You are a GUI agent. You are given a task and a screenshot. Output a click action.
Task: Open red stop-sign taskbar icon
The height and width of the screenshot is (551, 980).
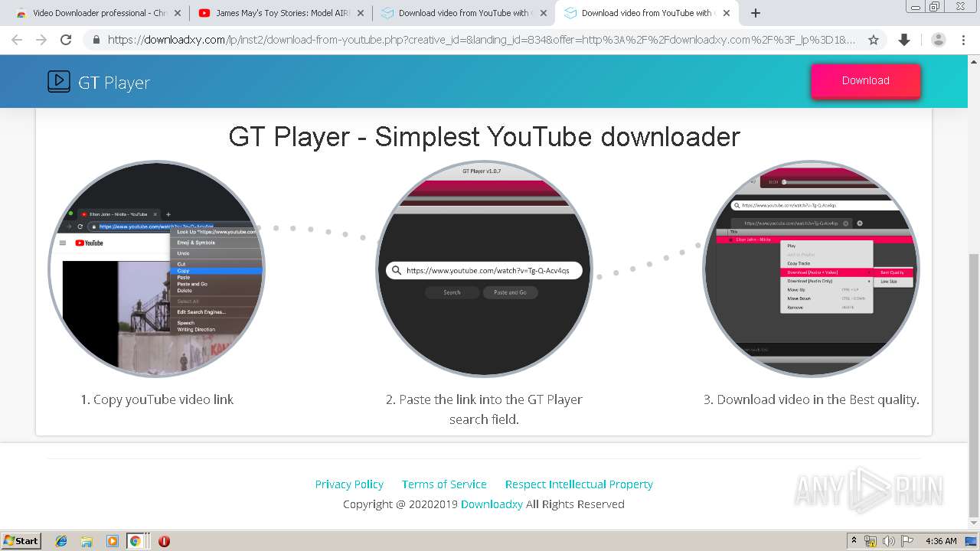[x=164, y=541]
